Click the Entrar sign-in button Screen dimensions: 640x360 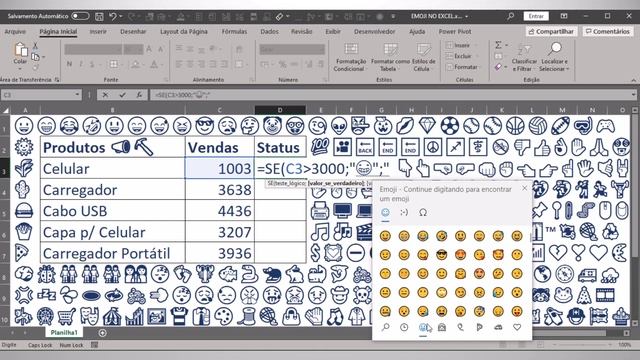point(536,16)
